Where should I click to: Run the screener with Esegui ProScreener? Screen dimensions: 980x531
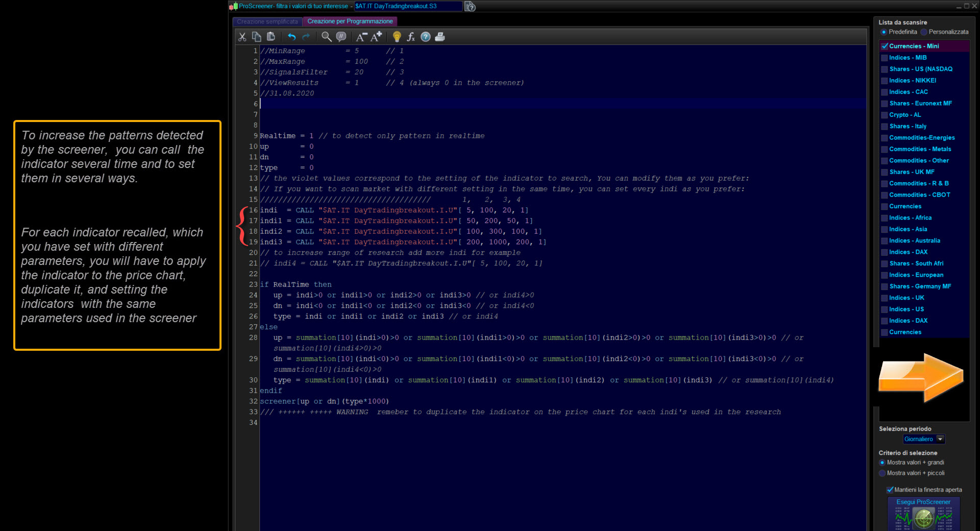point(923,514)
